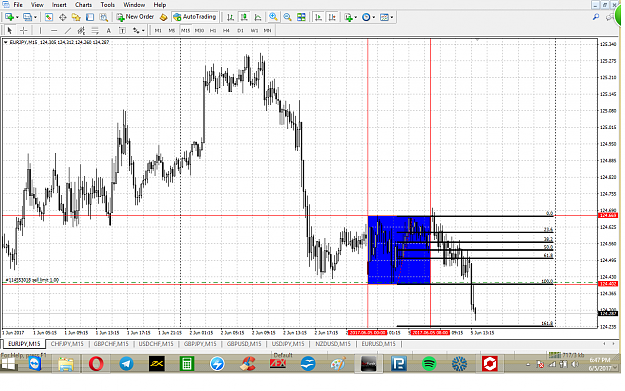Click the Indicators list icon
The image size is (625, 391).
pos(348,17)
